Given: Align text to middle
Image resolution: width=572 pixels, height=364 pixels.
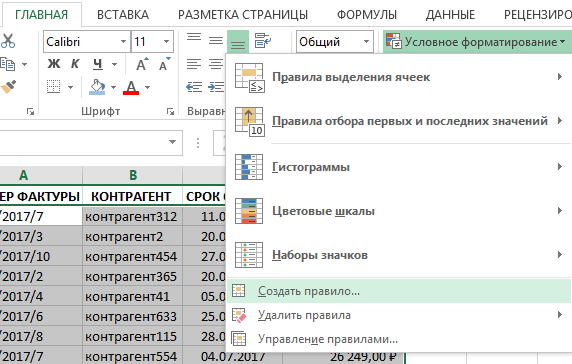Looking at the screenshot, I should pos(216,40).
